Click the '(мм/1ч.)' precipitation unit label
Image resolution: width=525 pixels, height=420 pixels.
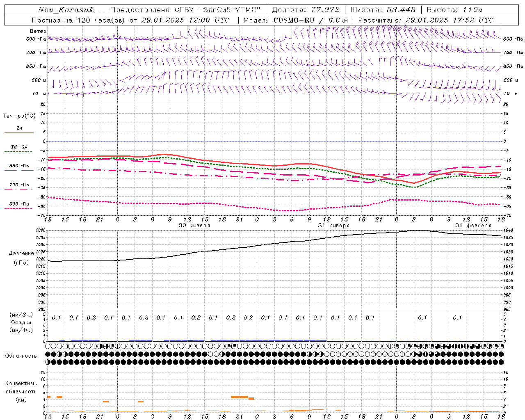pyautogui.click(x=21, y=330)
